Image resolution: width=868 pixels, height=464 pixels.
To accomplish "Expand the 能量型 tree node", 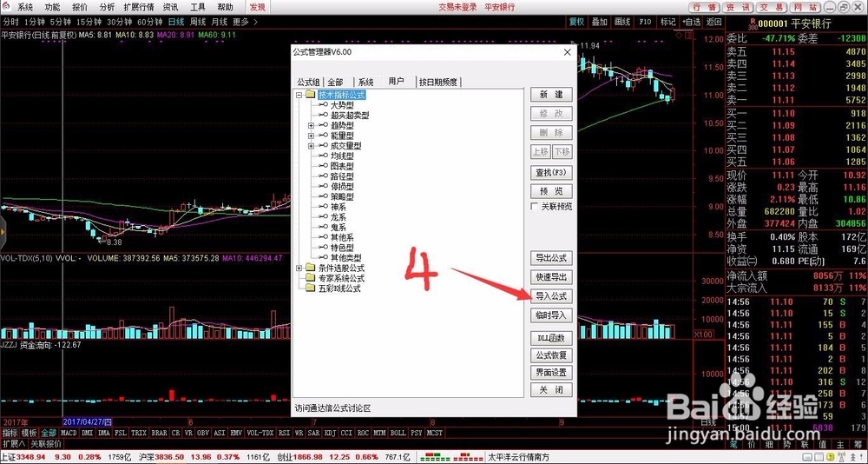I will [311, 136].
